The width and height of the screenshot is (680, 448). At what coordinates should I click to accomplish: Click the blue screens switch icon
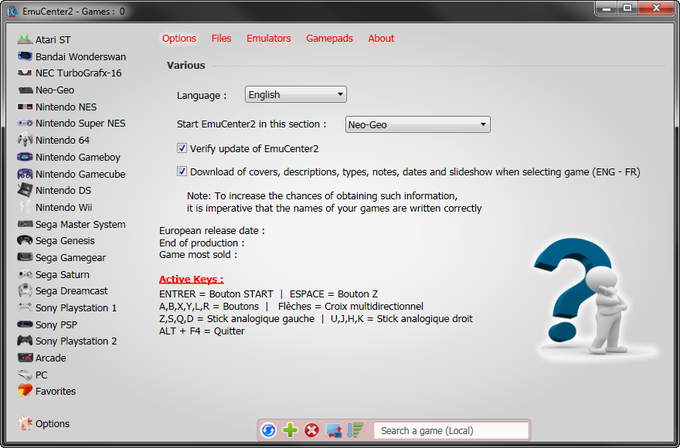[334, 430]
